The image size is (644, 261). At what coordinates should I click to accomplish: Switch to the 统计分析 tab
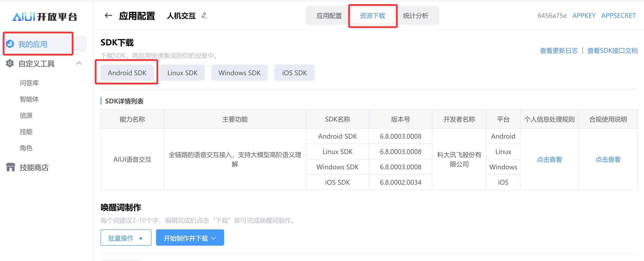pos(416,16)
